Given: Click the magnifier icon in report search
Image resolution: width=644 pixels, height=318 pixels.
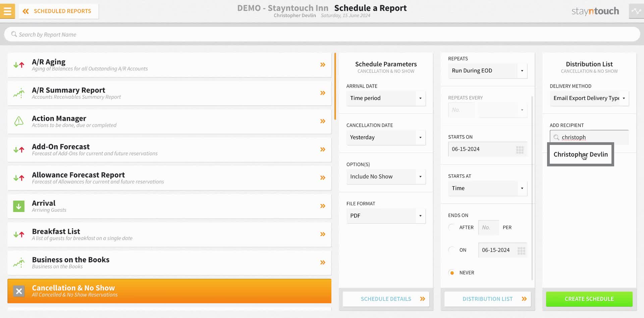Looking at the screenshot, I should pyautogui.click(x=14, y=34).
